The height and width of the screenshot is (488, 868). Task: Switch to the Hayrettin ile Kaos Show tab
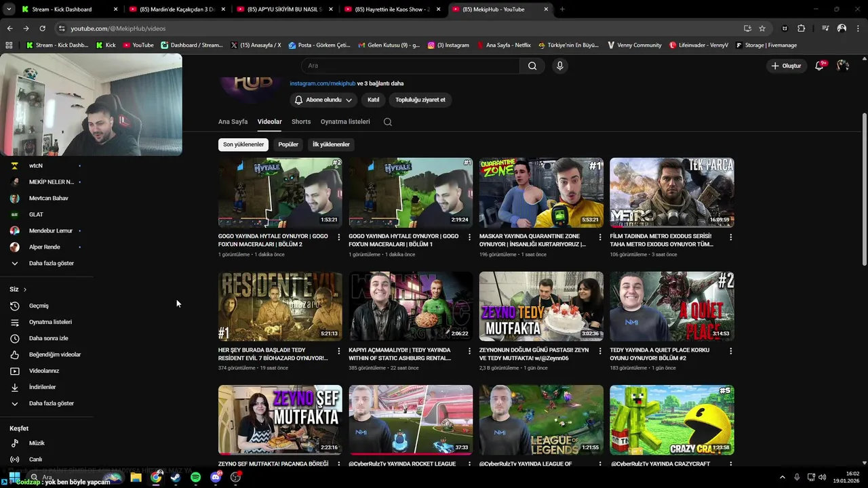point(392,9)
